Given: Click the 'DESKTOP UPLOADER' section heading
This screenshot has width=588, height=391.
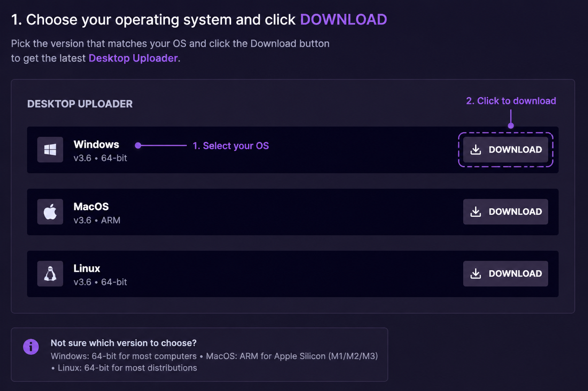Looking at the screenshot, I should coord(80,104).
